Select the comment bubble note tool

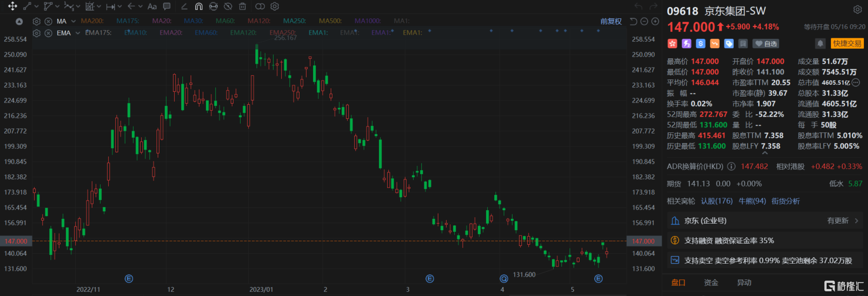[167, 6]
